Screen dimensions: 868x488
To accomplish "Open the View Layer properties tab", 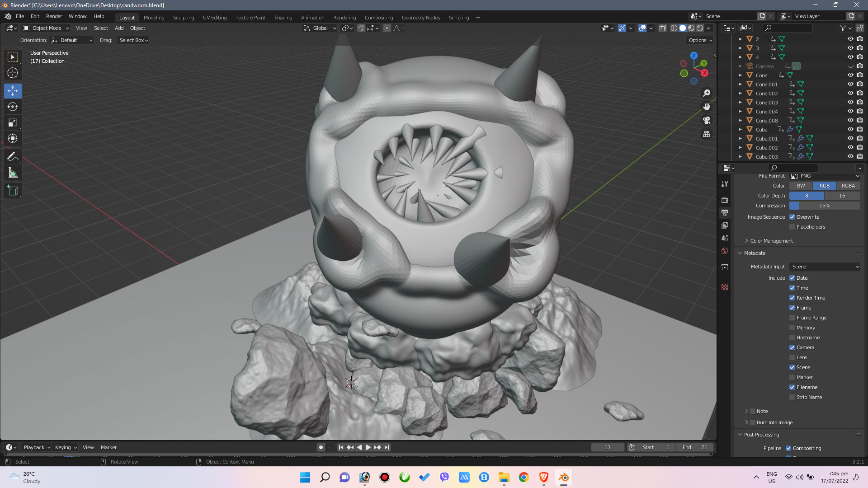I will click(725, 225).
